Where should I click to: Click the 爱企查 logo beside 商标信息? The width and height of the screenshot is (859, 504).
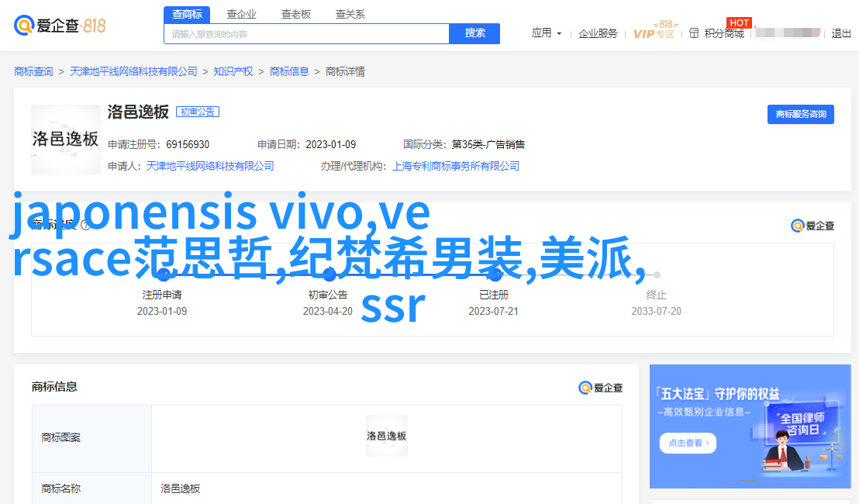600,388
